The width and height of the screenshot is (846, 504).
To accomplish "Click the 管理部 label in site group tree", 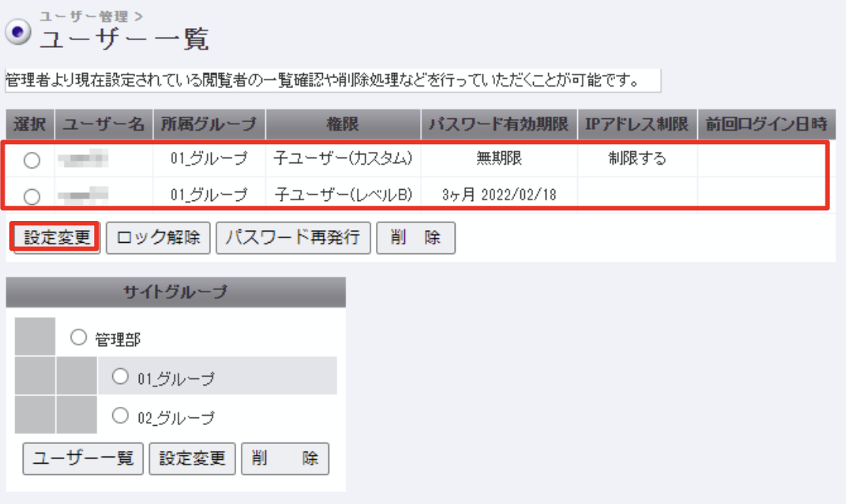I will pyautogui.click(x=118, y=339).
